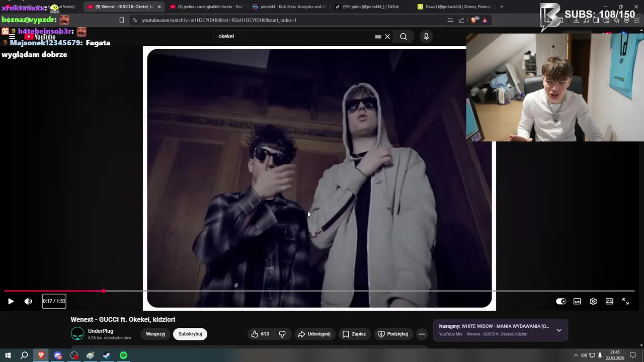Save video using the Zapisz button
Image resolution: width=644 pixels, height=362 pixels.
(354, 334)
